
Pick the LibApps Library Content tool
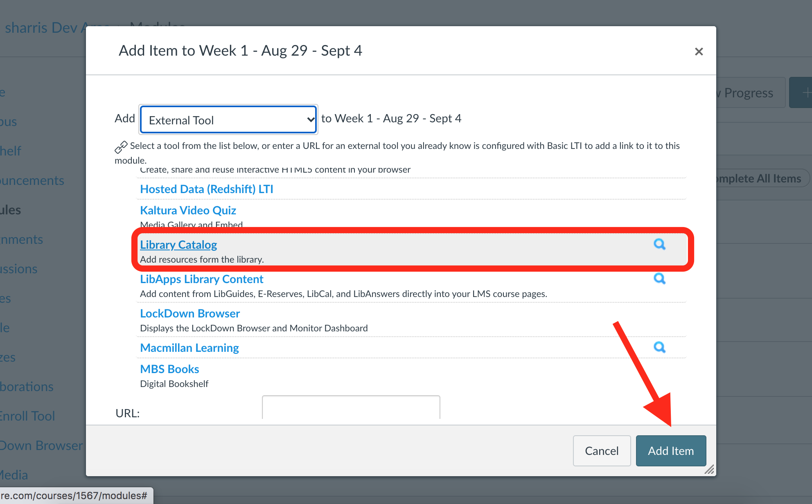(x=202, y=279)
